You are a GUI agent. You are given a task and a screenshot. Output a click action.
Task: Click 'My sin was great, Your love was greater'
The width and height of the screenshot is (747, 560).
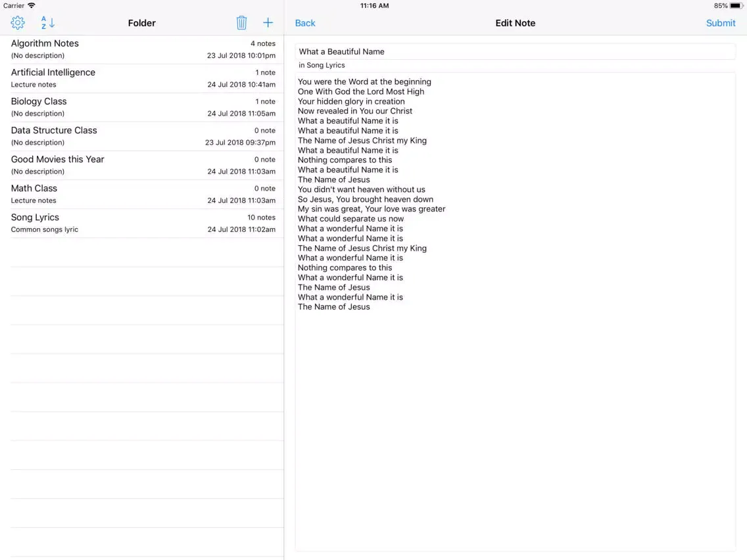372,209
